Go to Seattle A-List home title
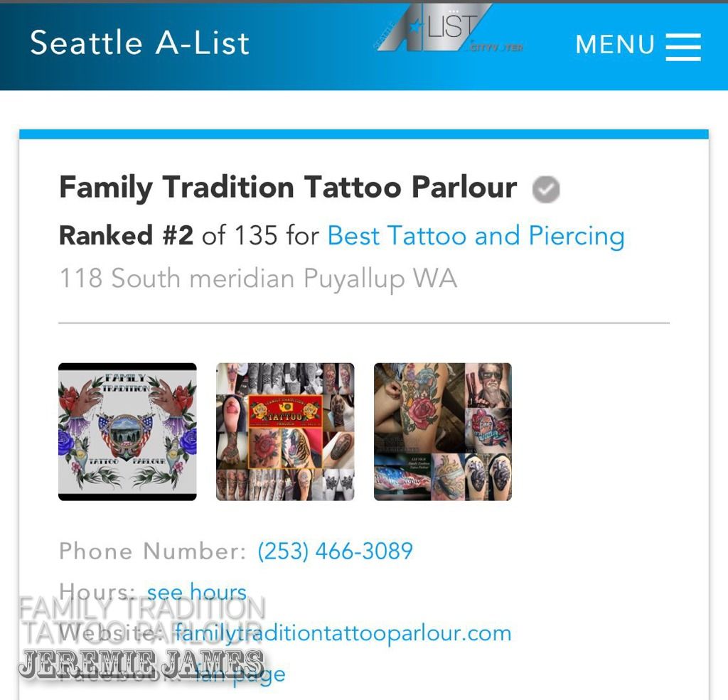The height and width of the screenshot is (700, 728). tap(140, 43)
